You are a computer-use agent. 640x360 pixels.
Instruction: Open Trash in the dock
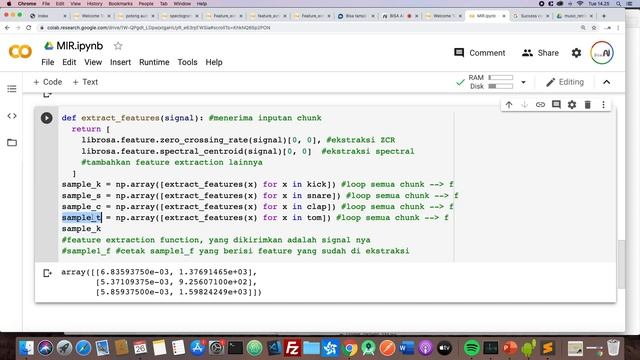click(x=613, y=348)
